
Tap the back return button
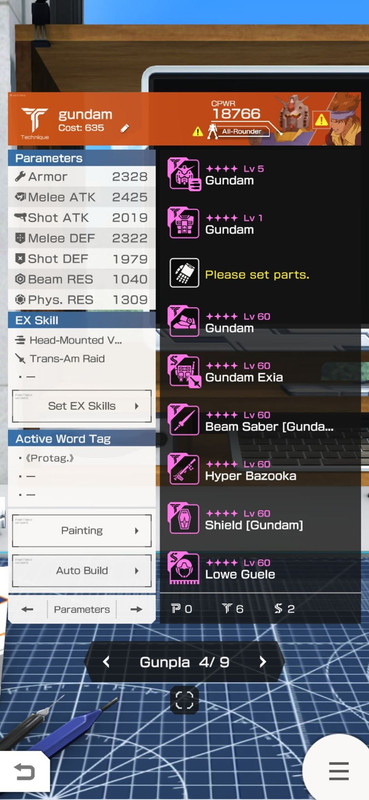pos(24,771)
